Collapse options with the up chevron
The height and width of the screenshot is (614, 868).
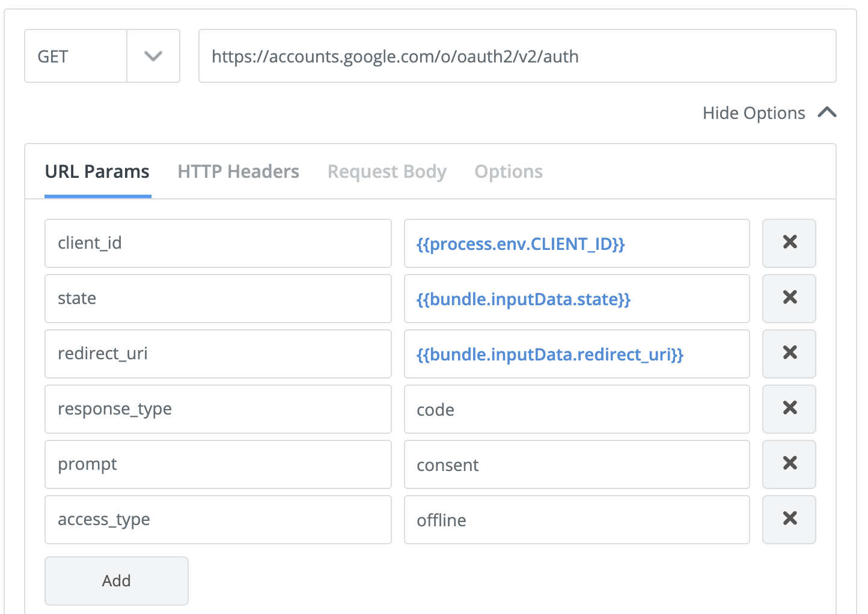(x=827, y=112)
